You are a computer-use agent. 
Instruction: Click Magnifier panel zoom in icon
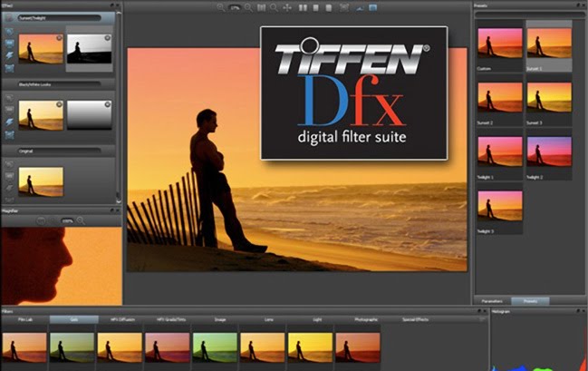click(x=81, y=220)
